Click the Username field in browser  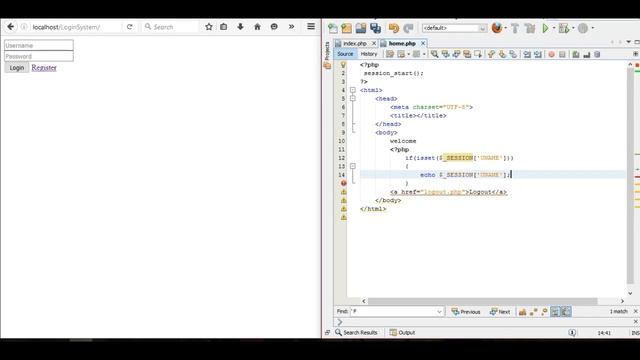point(39,45)
